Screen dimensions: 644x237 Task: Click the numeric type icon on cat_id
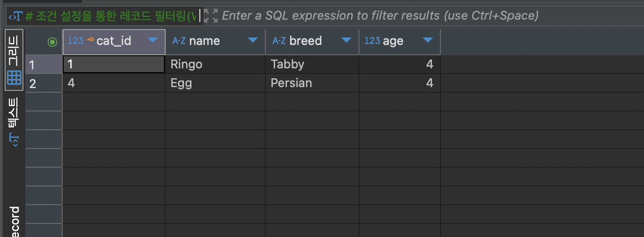click(x=75, y=41)
